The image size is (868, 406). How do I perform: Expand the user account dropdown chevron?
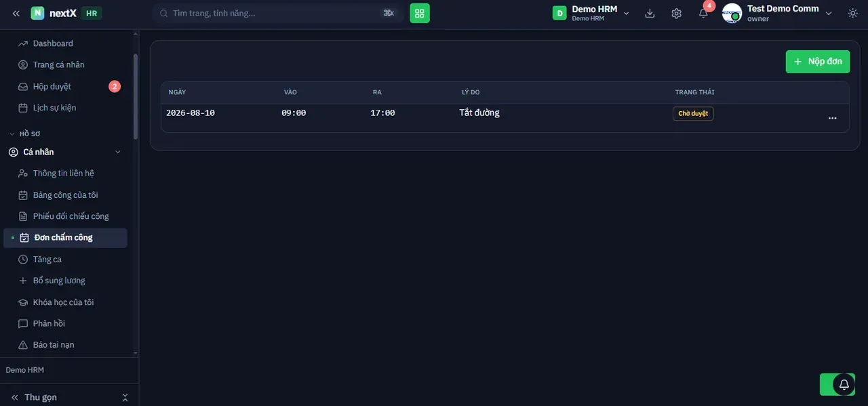pos(828,14)
